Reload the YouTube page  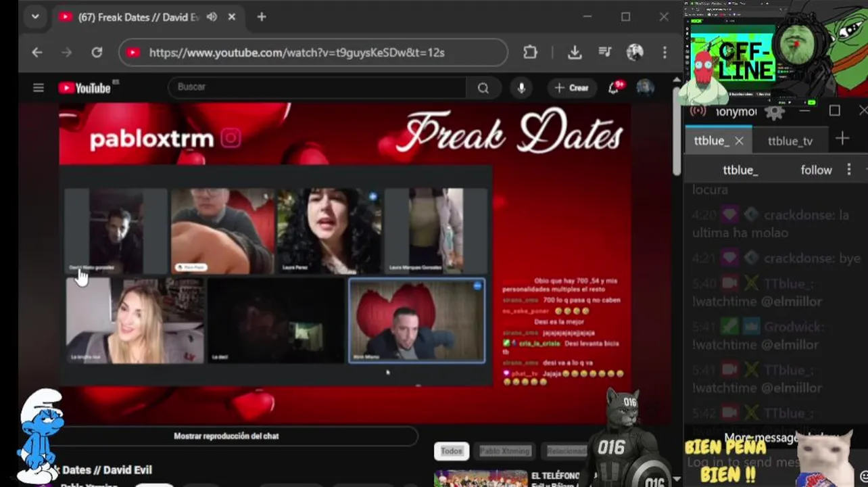pyautogui.click(x=97, y=52)
